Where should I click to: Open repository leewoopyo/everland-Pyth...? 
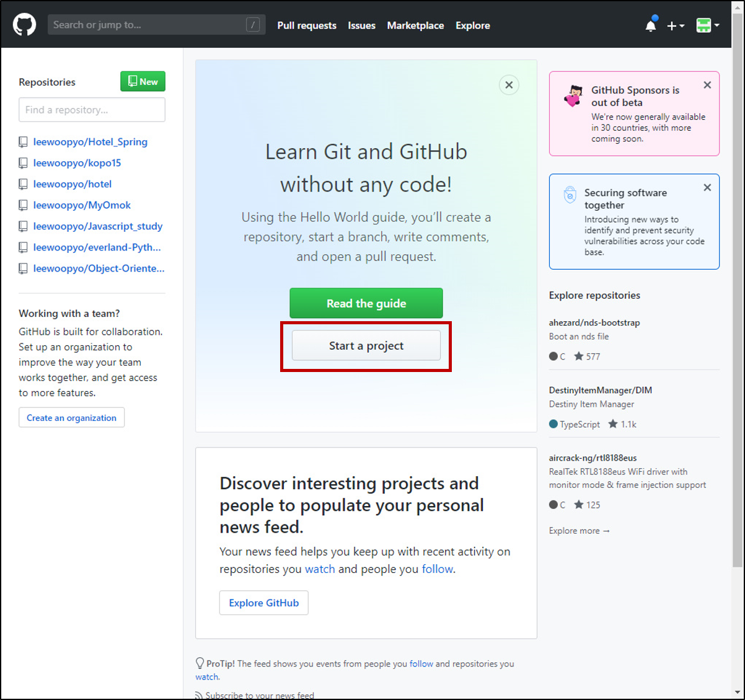coord(97,247)
